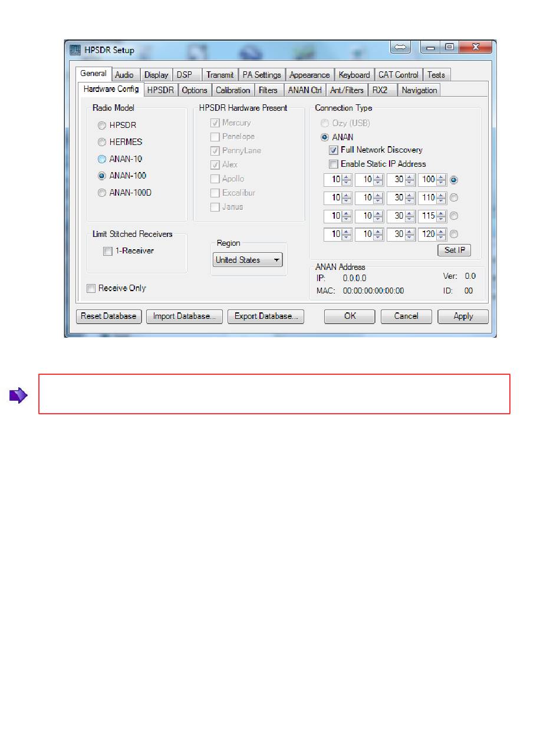Switch to the Ant/Filters sub-tab
560x729 pixels.
coord(347,90)
